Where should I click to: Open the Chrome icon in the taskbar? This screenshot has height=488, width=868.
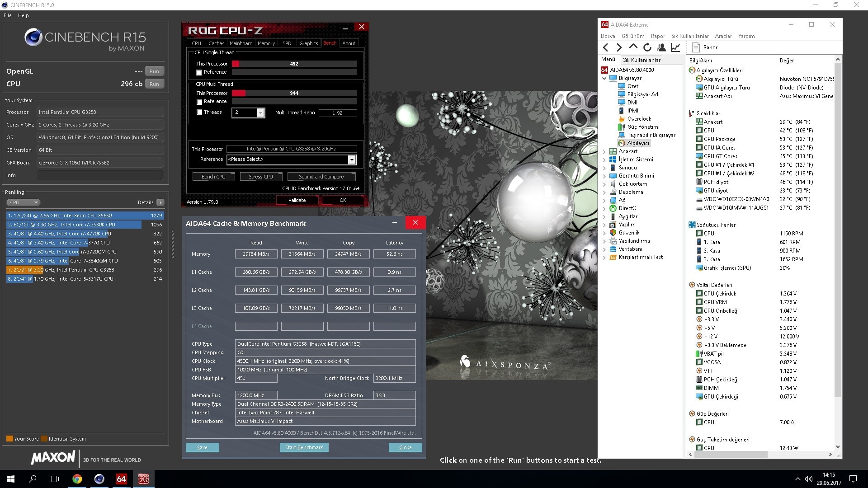pos(77,479)
